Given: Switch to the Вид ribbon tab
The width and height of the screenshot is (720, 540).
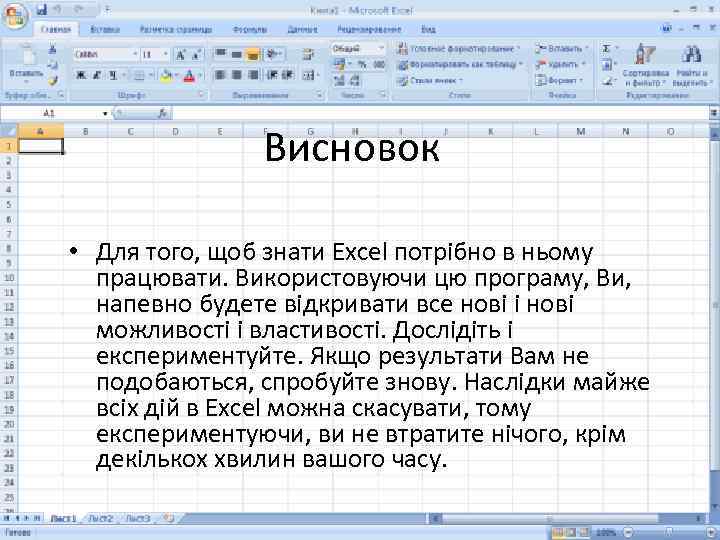Looking at the screenshot, I should (x=428, y=29).
